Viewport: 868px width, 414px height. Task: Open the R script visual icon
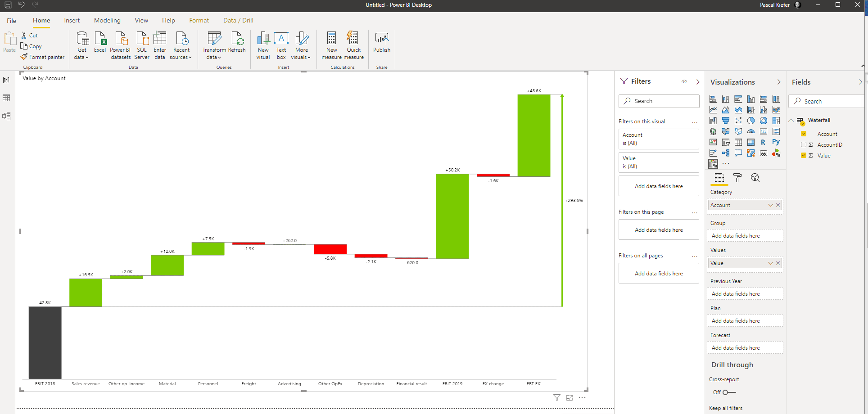(x=763, y=142)
